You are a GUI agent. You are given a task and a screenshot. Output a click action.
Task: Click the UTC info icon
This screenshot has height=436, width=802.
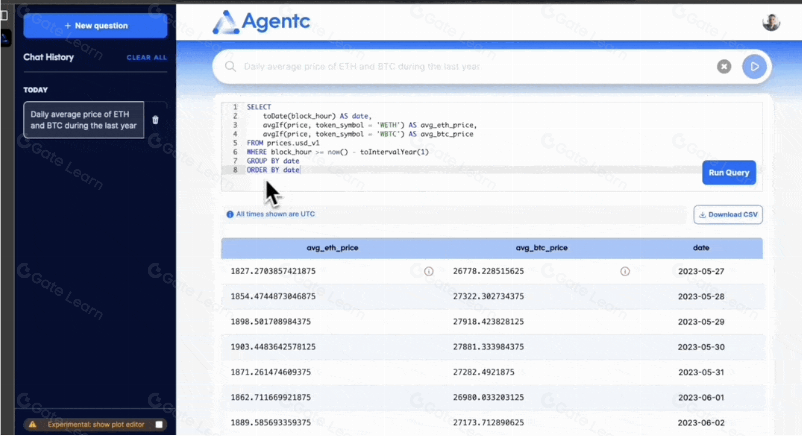coord(230,214)
